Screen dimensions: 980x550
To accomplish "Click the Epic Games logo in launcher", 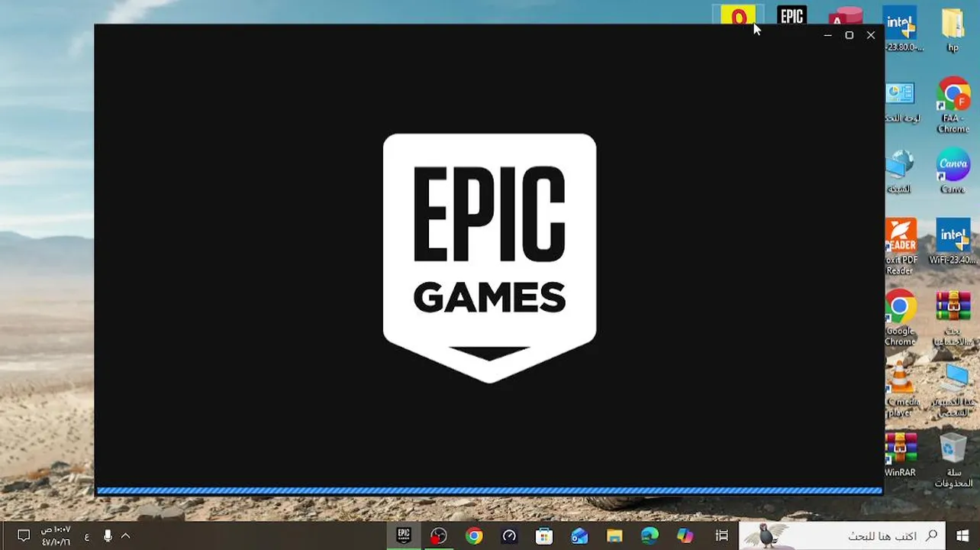I will click(x=489, y=257).
